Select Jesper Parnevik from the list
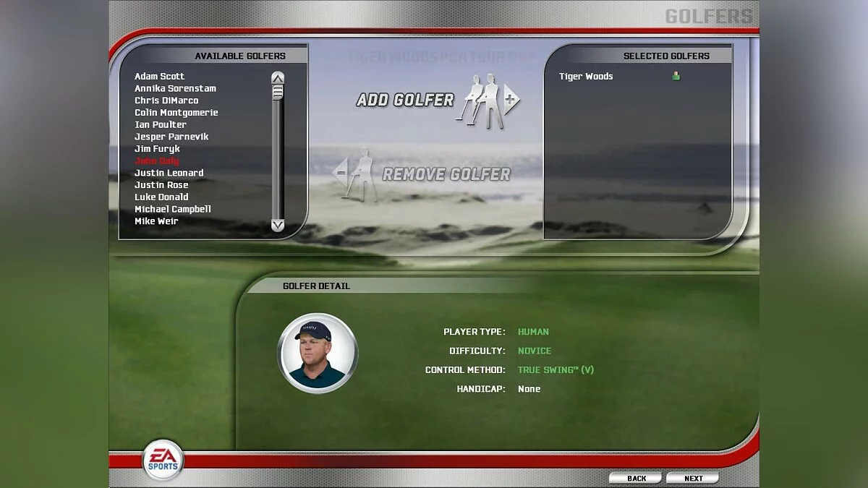 click(x=171, y=137)
